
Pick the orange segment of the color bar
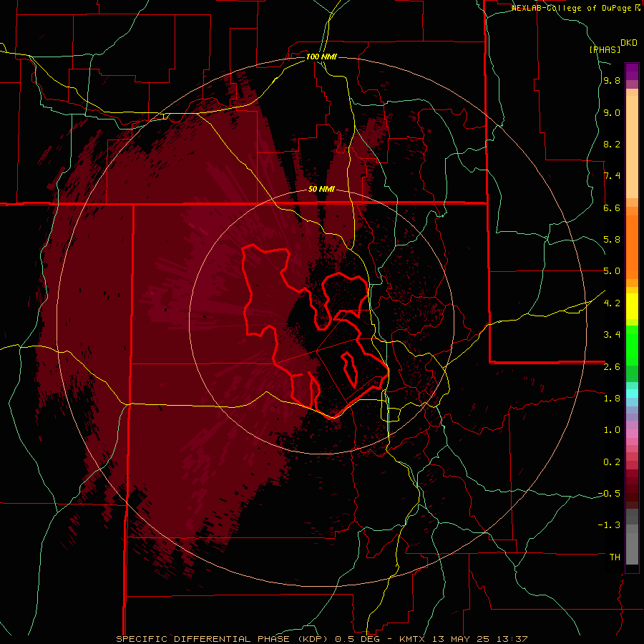632,246
